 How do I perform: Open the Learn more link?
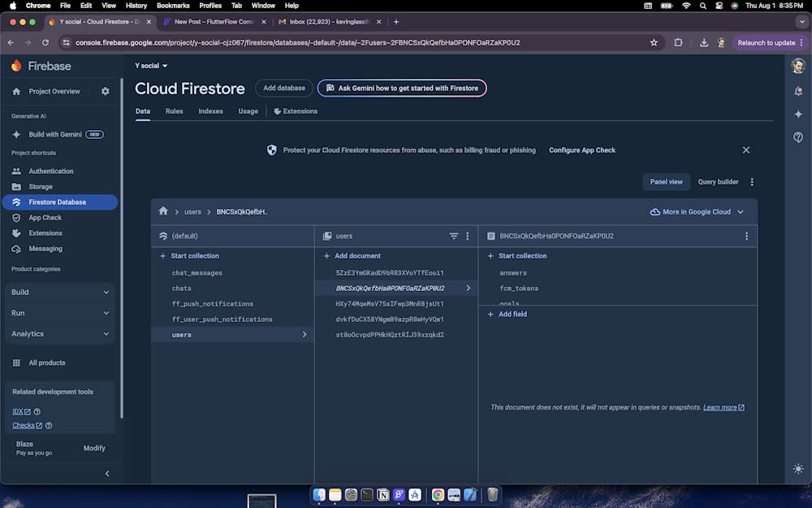click(723, 407)
